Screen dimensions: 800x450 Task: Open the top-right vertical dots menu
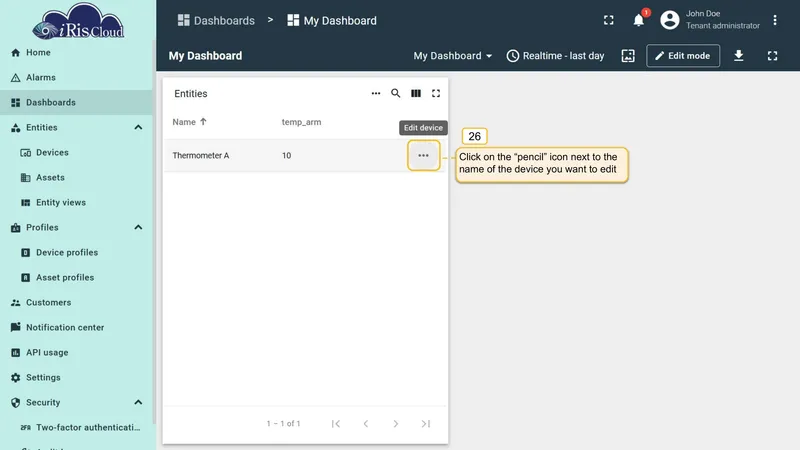point(774,20)
